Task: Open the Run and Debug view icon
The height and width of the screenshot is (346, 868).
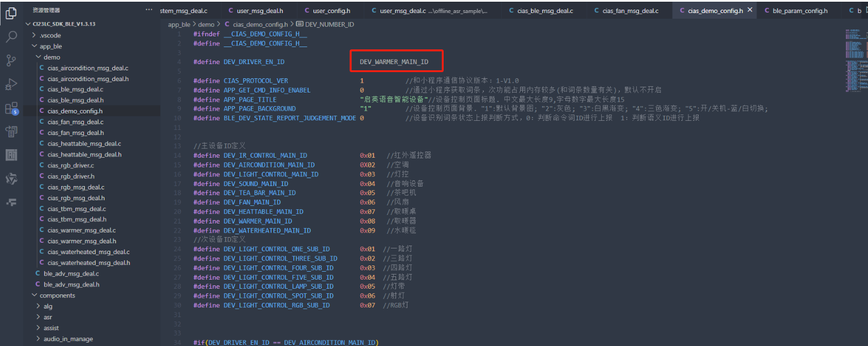Action: [11, 85]
